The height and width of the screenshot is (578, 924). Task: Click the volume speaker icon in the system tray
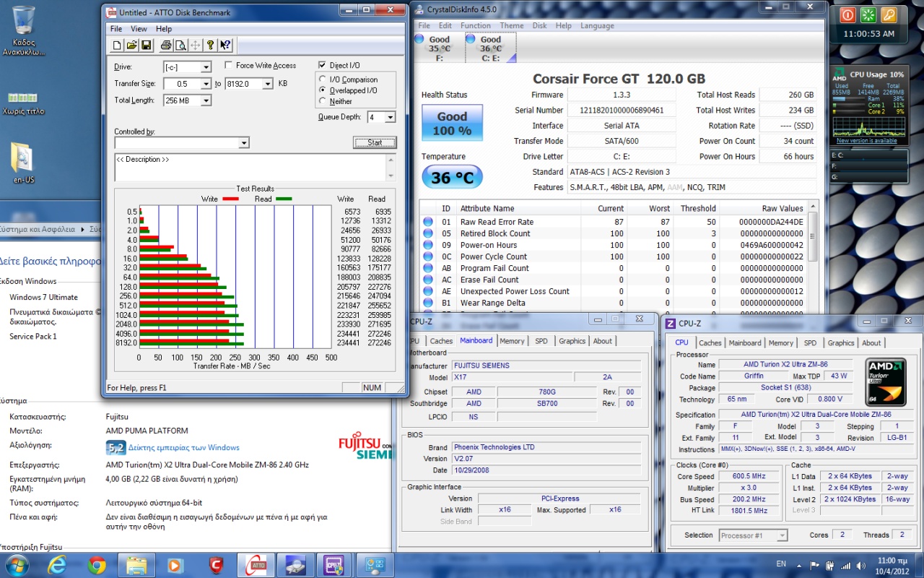pyautogui.click(x=859, y=565)
